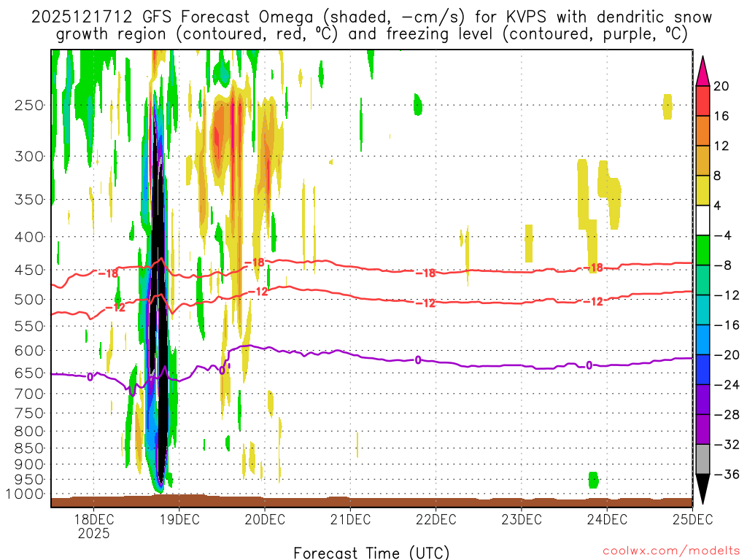The image size is (747, 560).
Task: Click the colorbar value label -20
Action: pos(727,355)
